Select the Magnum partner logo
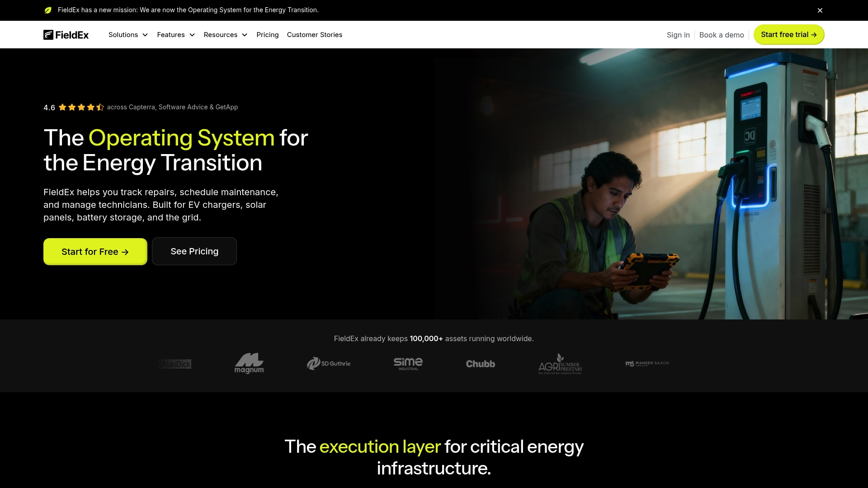The image size is (868, 488). 249,363
